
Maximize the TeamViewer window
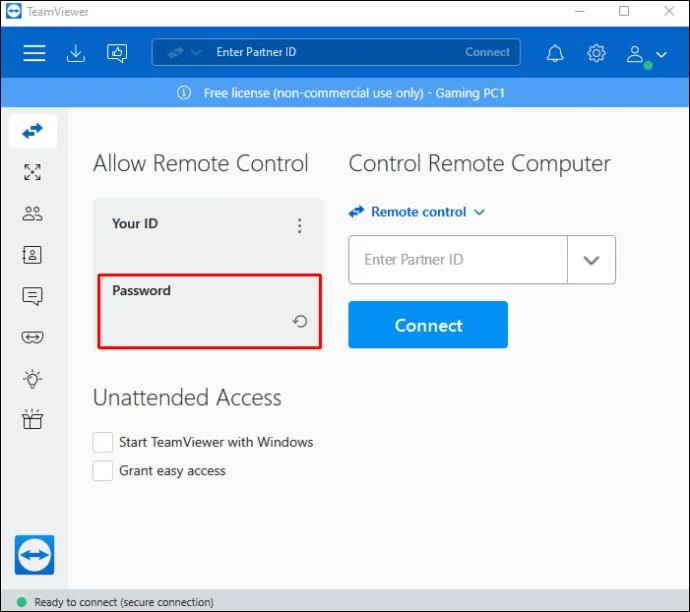[624, 11]
